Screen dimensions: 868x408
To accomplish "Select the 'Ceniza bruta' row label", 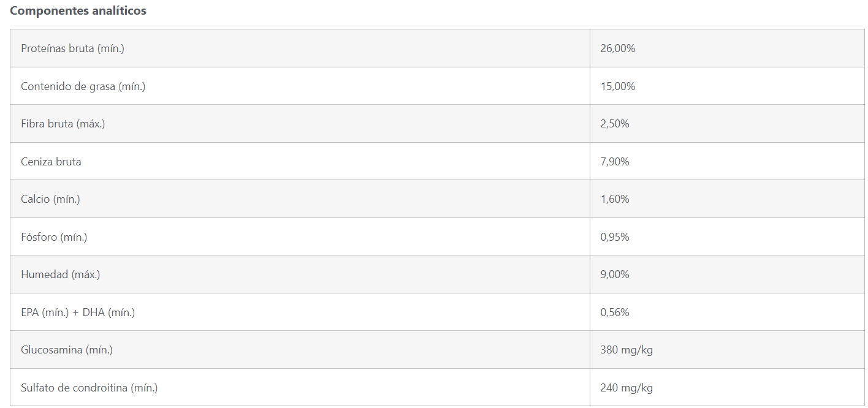I will (51, 162).
